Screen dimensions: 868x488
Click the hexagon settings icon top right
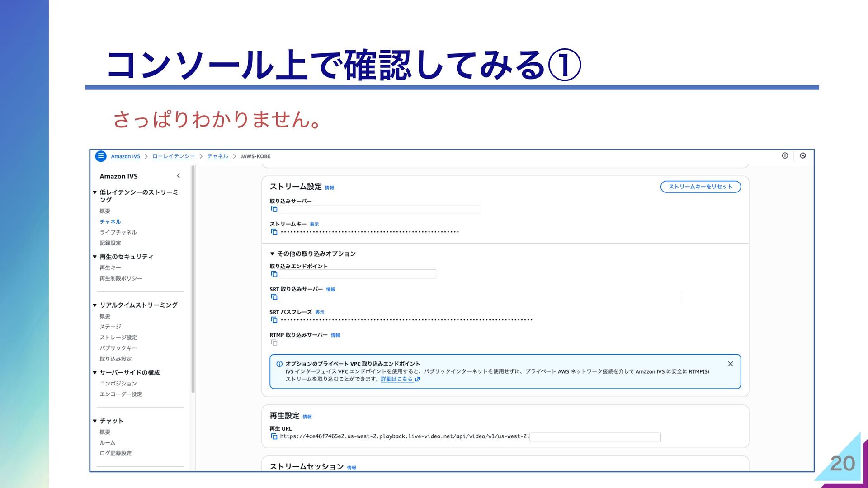pyautogui.click(x=803, y=156)
